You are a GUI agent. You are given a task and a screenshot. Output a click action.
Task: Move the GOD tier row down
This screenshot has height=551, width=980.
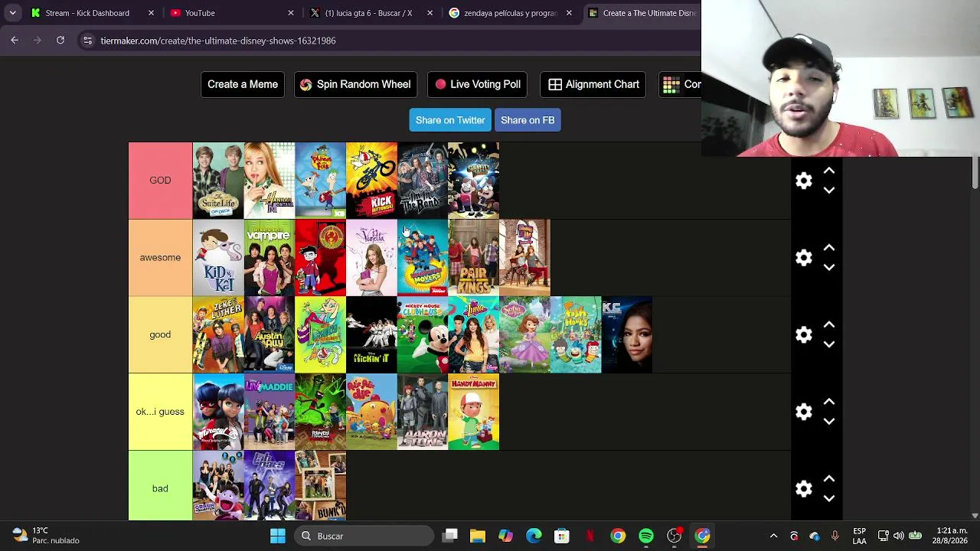(x=829, y=191)
